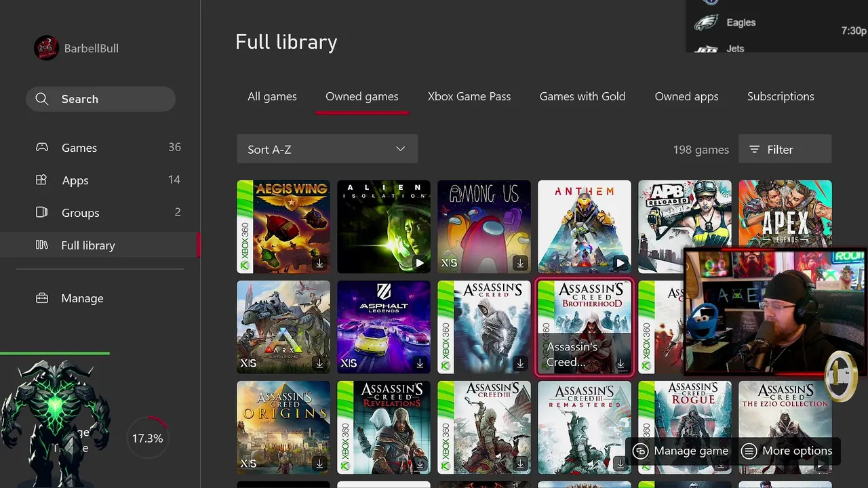Switch to the Games with Gold tab
The width and height of the screenshot is (868, 488).
click(583, 96)
